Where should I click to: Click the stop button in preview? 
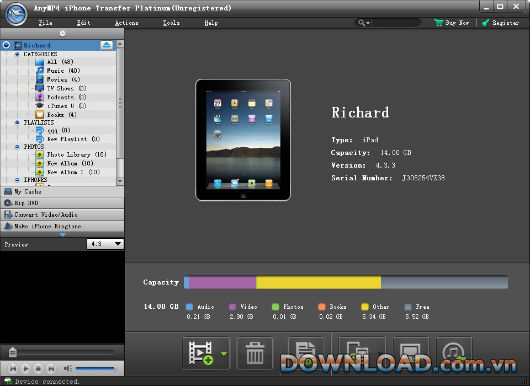point(39,368)
